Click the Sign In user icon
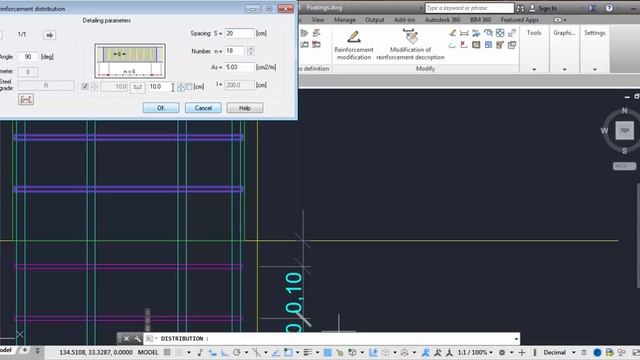640x360 pixels. point(532,8)
